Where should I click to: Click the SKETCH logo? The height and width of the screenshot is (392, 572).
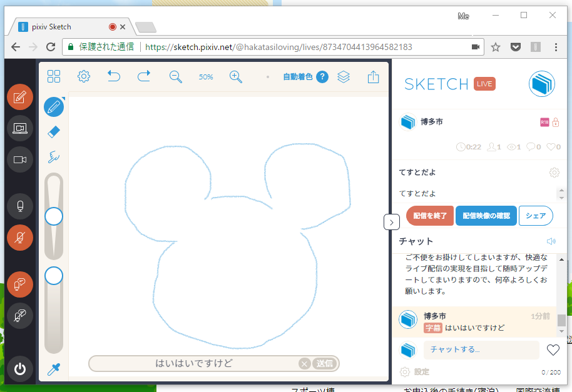(436, 84)
